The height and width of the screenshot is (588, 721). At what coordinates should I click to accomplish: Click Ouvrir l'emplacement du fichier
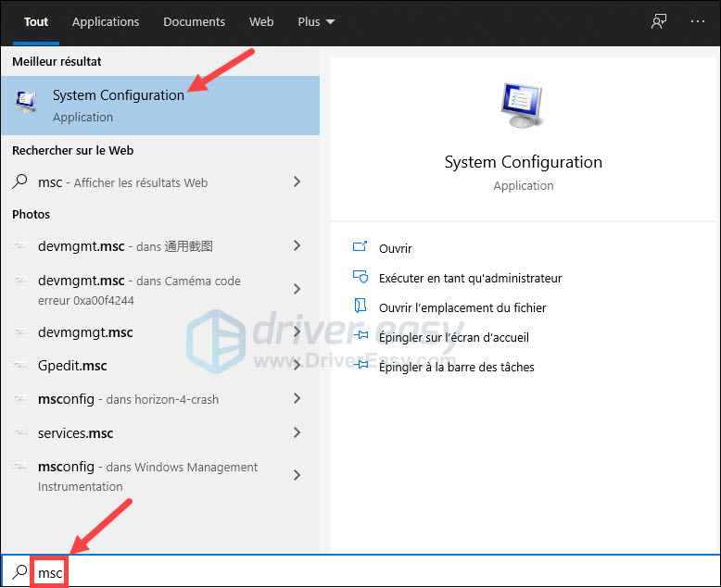[462, 307]
